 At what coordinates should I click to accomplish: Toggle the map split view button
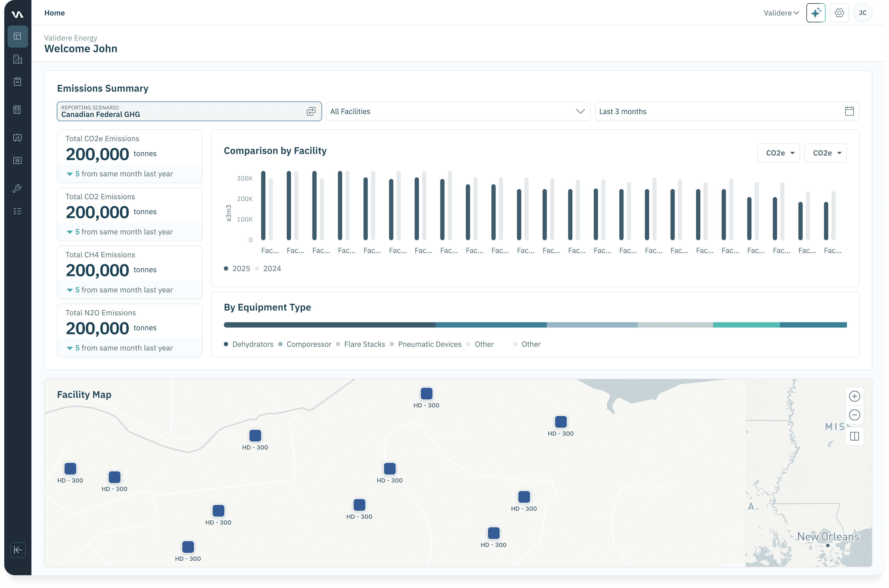click(x=855, y=436)
